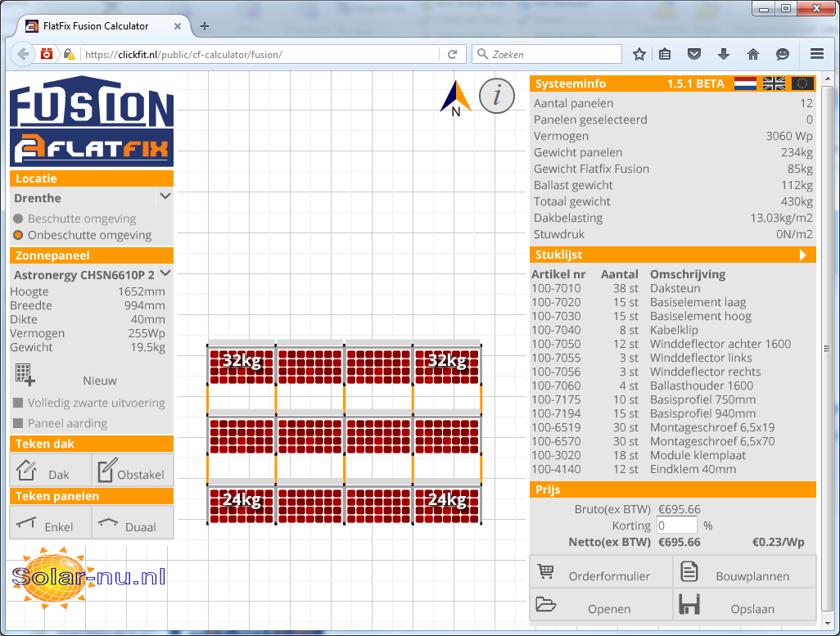Click the Korting percentage input field

point(676,525)
